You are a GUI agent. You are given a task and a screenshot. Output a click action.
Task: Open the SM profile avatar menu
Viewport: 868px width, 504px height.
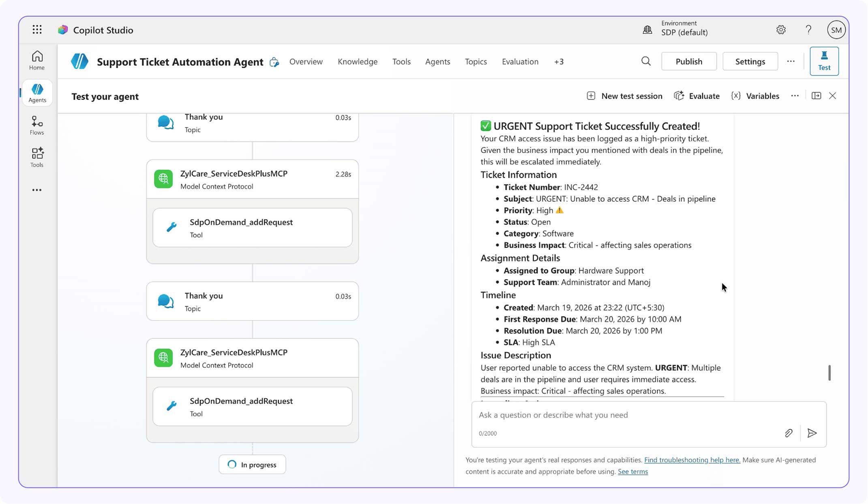[x=836, y=29]
